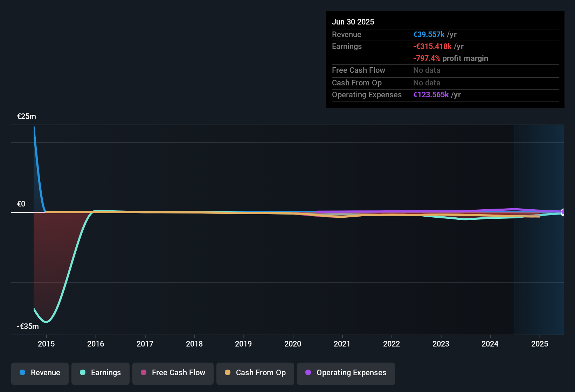Click the 2020 x-axis label

[293, 344]
